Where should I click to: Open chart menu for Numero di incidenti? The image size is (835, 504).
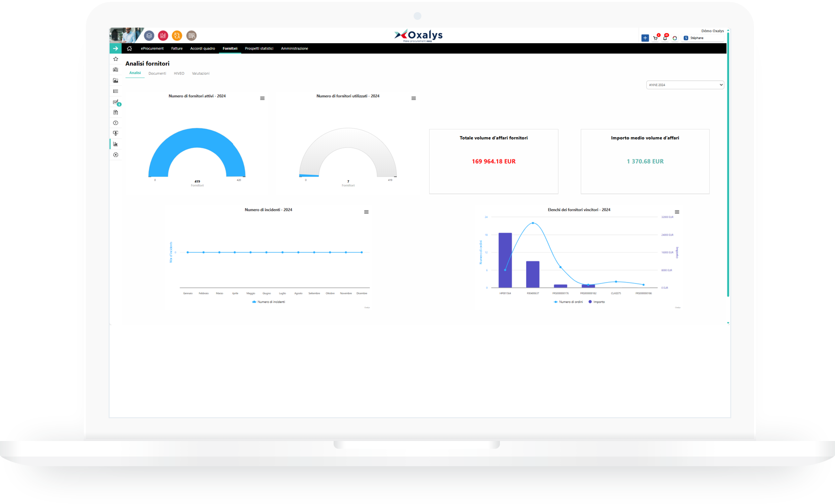tap(367, 212)
